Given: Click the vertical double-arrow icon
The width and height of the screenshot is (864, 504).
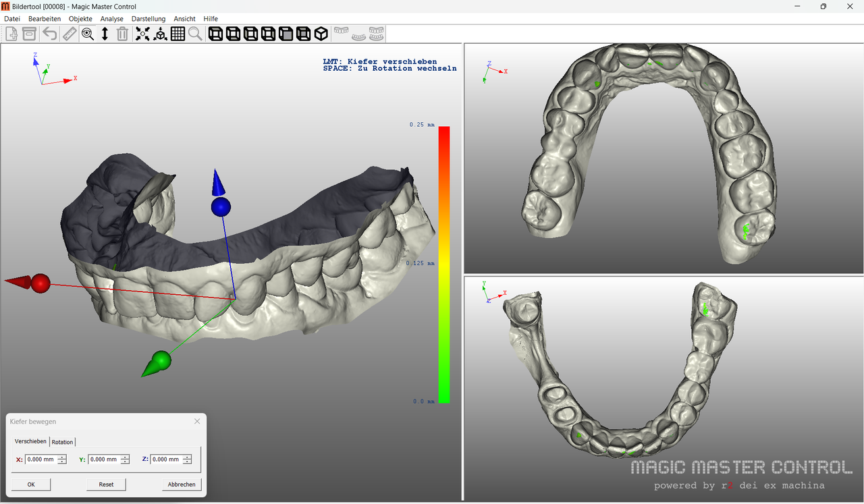Looking at the screenshot, I should click(x=105, y=34).
